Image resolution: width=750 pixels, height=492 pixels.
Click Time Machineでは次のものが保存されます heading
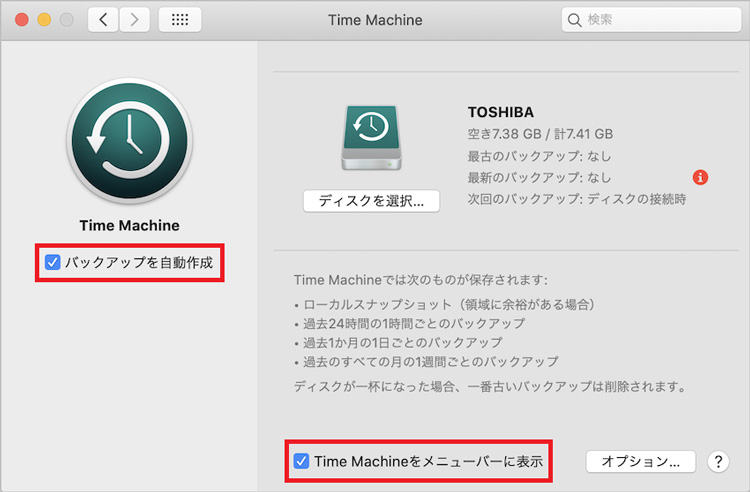[x=421, y=280]
